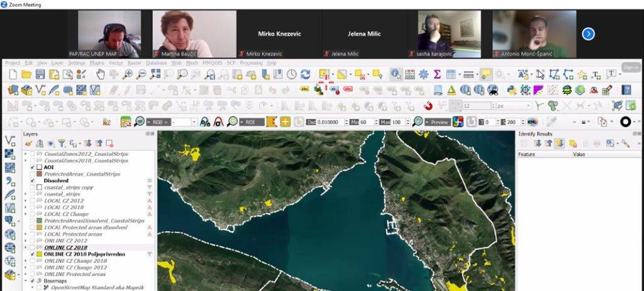The width and height of the screenshot is (644, 291).
Task: Uncheck the AOI layer checkbox
Action: (x=32, y=168)
